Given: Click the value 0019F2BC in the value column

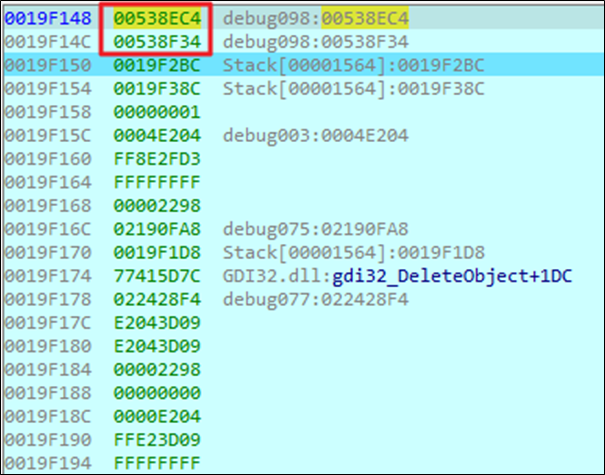Looking at the screenshot, I should coord(157,65).
